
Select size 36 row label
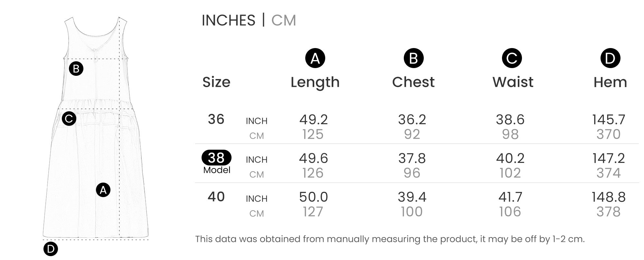click(x=216, y=119)
